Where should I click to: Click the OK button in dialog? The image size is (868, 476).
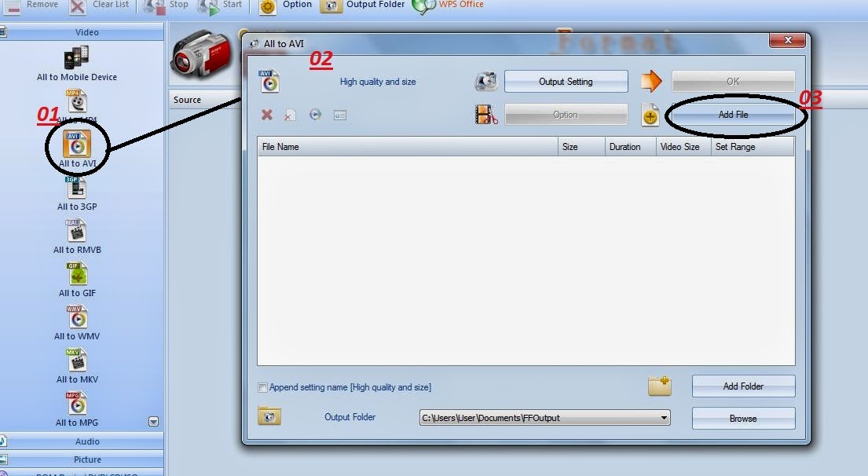(x=733, y=82)
